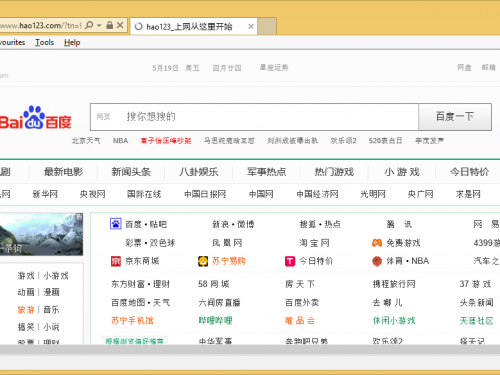Screen dimensions: 500x375
Task: Open the 最新电影 category tab
Action: point(63,172)
